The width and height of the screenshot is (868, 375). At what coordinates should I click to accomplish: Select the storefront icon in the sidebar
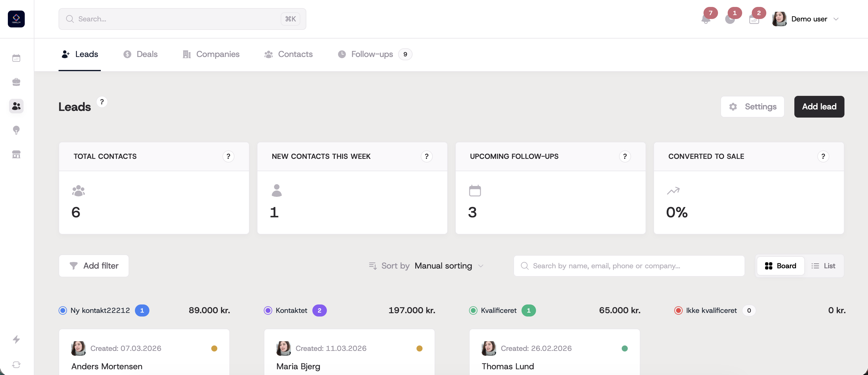point(16,155)
